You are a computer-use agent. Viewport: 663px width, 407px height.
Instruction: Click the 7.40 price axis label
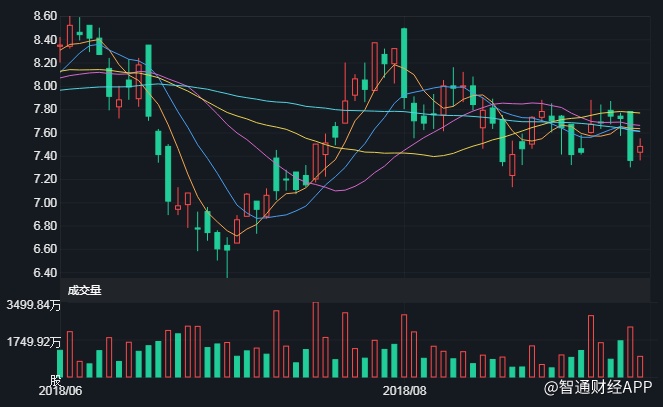(x=17, y=156)
